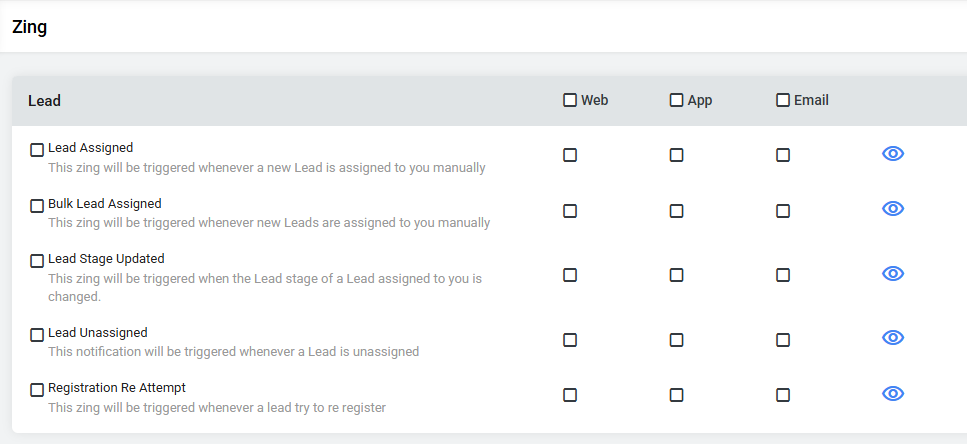Select the Registration Re Attempt row checkbox
The image size is (967, 444).
tap(37, 390)
